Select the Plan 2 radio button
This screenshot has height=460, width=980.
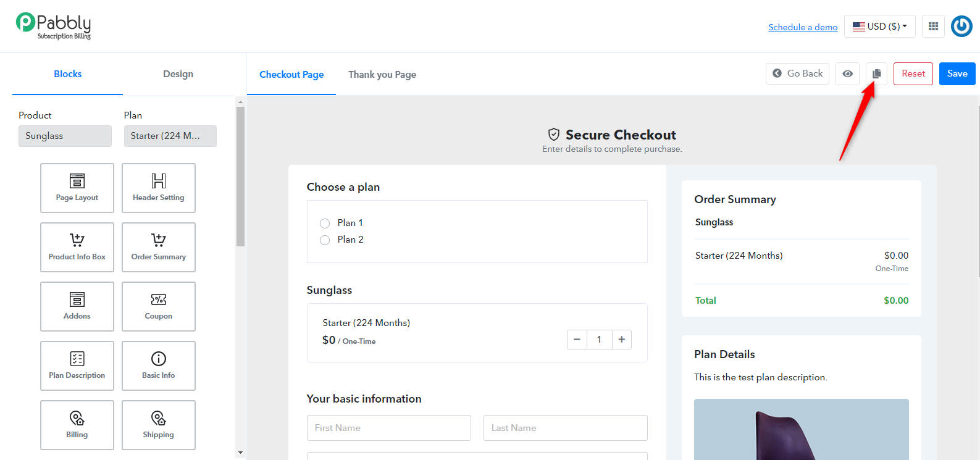point(325,240)
